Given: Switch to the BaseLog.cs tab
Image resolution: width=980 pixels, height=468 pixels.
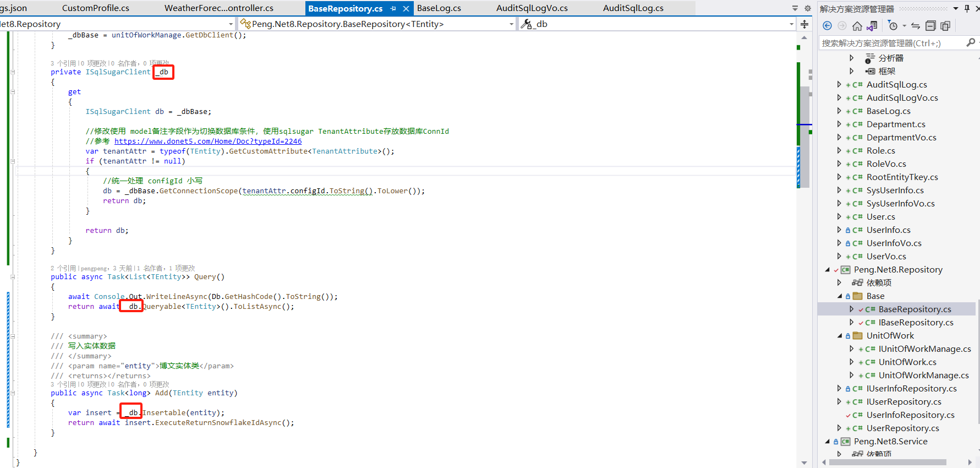Looking at the screenshot, I should point(439,8).
